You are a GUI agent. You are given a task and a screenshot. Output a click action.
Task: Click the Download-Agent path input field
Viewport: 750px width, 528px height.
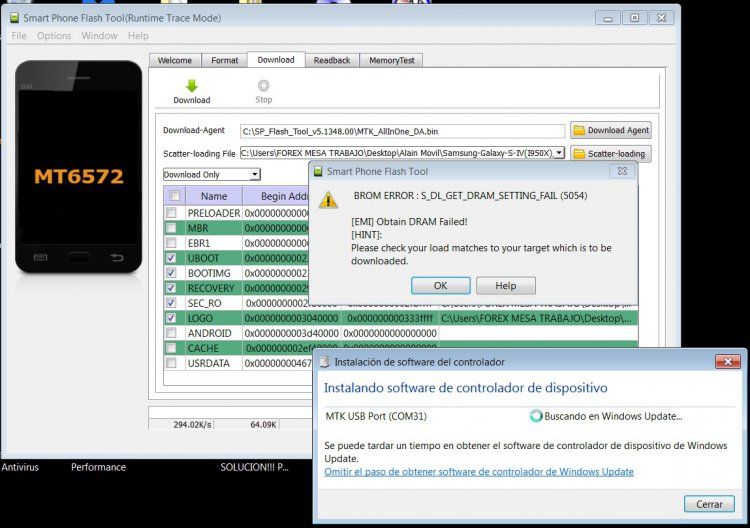(402, 132)
